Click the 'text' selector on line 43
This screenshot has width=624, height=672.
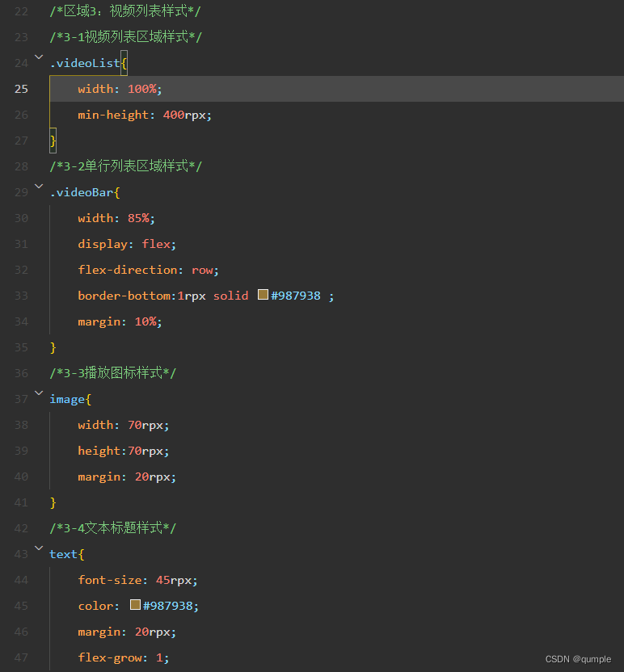(64, 554)
